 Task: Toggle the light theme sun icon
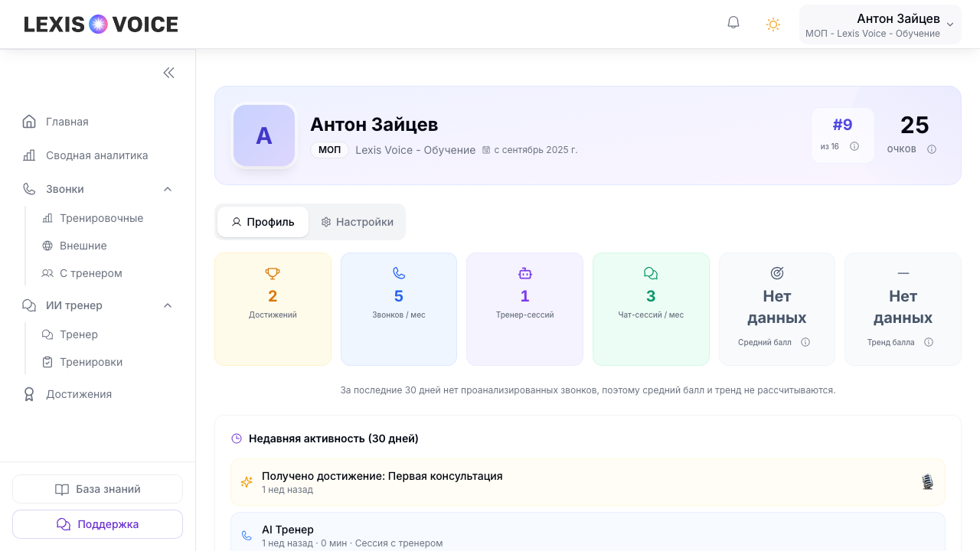click(773, 24)
